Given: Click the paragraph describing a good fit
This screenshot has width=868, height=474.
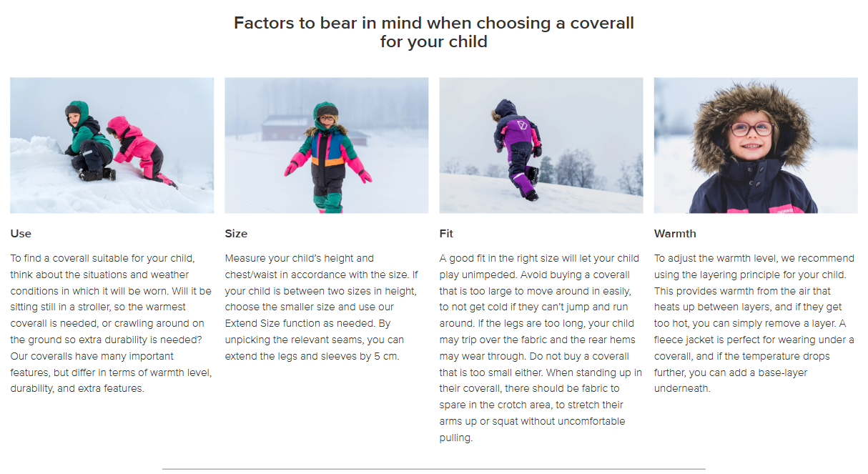Looking at the screenshot, I should click(x=541, y=347).
